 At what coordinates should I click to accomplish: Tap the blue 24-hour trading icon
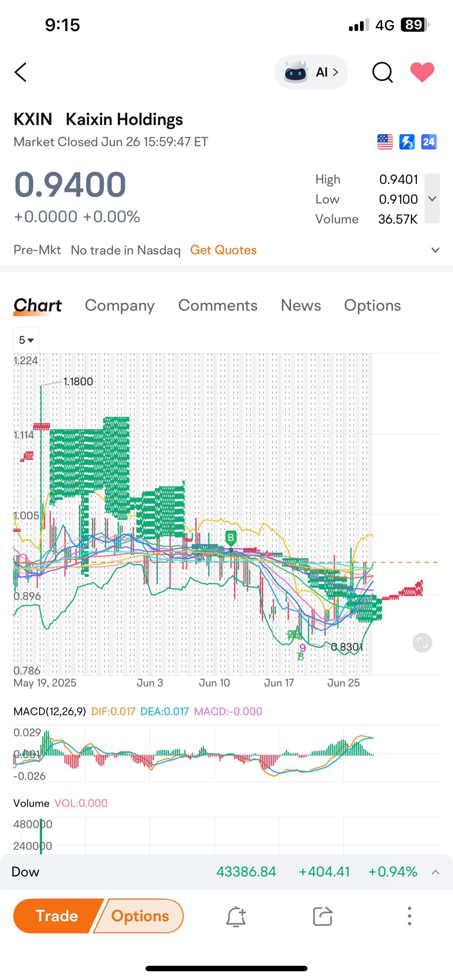click(429, 142)
